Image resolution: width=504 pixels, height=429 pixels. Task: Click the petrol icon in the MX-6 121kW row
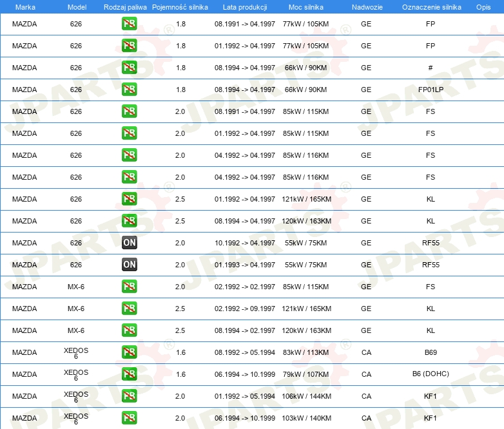point(129,308)
